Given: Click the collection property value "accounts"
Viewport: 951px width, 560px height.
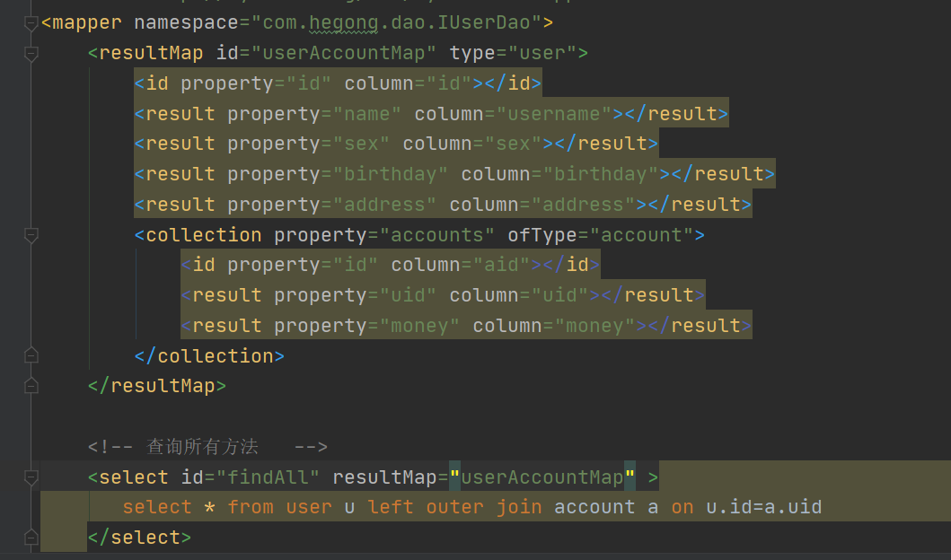Looking at the screenshot, I should tap(437, 235).
